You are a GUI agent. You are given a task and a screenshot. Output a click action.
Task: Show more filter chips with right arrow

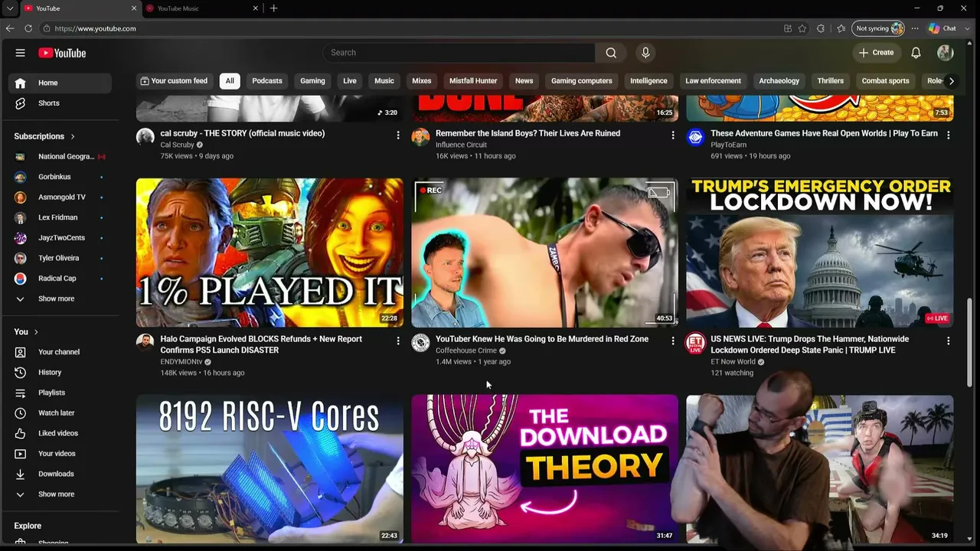click(952, 81)
